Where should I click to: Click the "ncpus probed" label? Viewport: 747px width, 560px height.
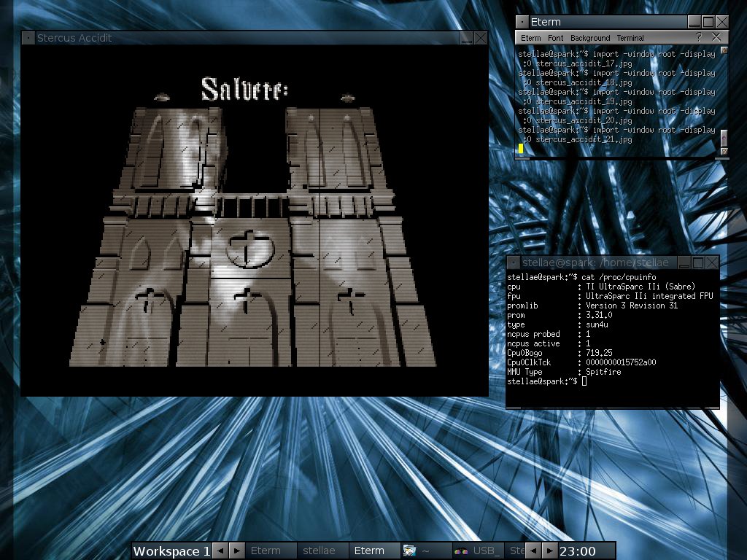533,334
